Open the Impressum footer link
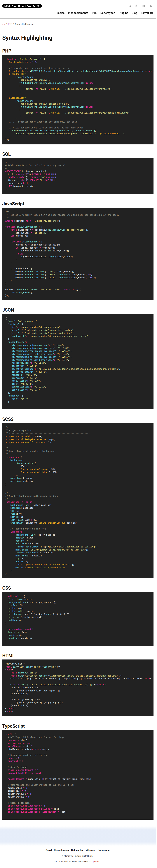Image resolution: width=157 pixels, height=868 pixels. [x=104, y=850]
